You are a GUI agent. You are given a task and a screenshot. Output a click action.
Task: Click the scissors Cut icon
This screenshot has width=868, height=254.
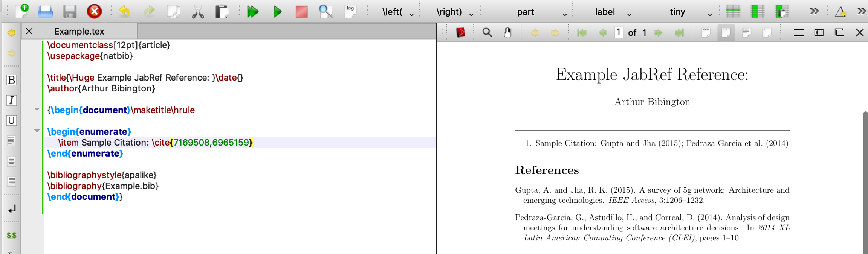198,12
